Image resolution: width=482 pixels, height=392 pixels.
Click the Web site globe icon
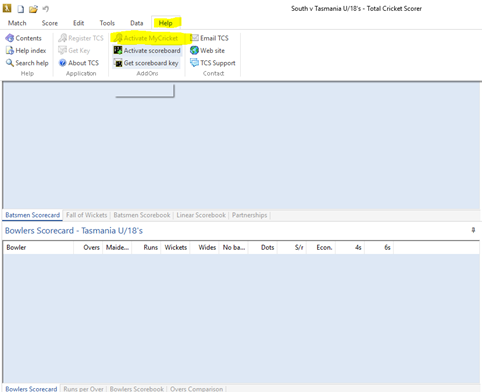(x=194, y=50)
